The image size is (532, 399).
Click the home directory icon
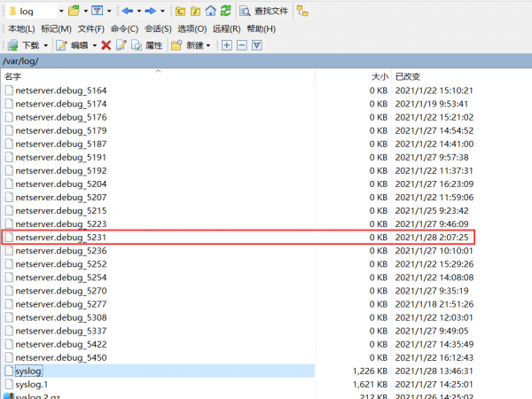coord(210,12)
